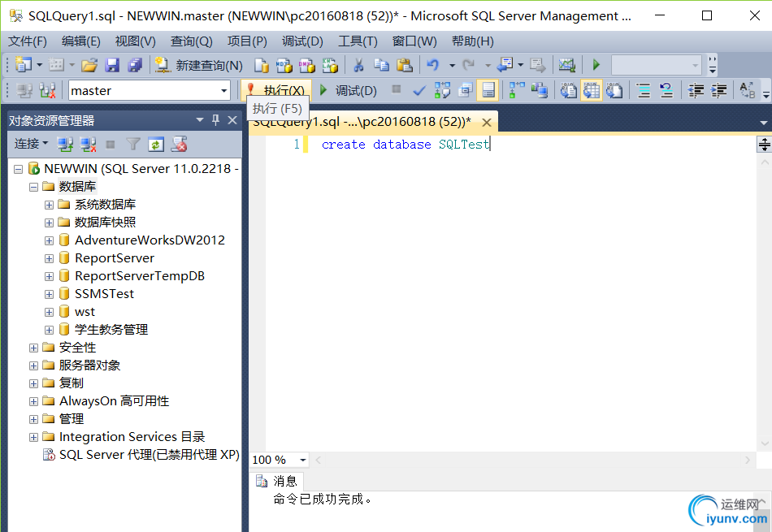Open the 100 % zoom dropdown
Image resolution: width=772 pixels, height=532 pixels.
(x=303, y=460)
